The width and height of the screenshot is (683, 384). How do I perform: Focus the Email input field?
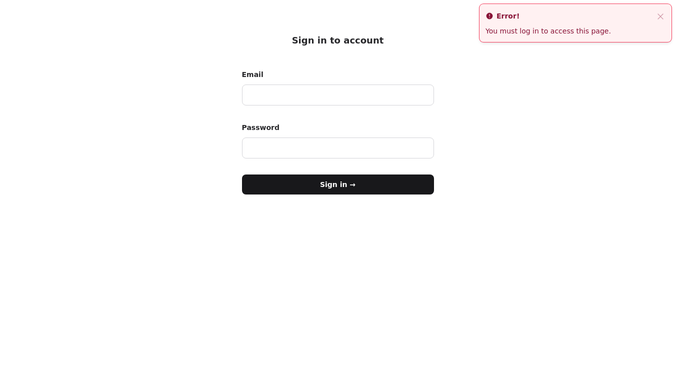coord(338,95)
